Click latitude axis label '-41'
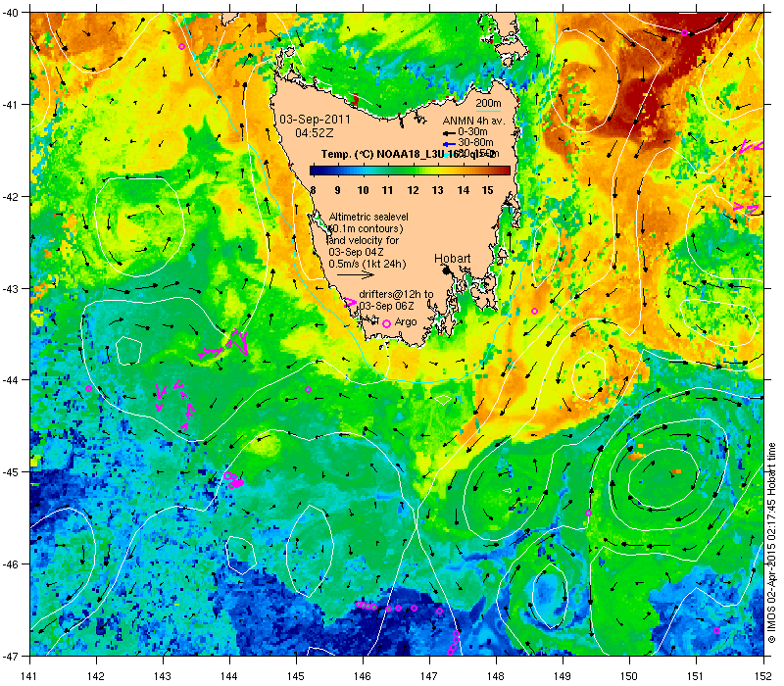The width and height of the screenshot is (784, 686). [x=10, y=105]
